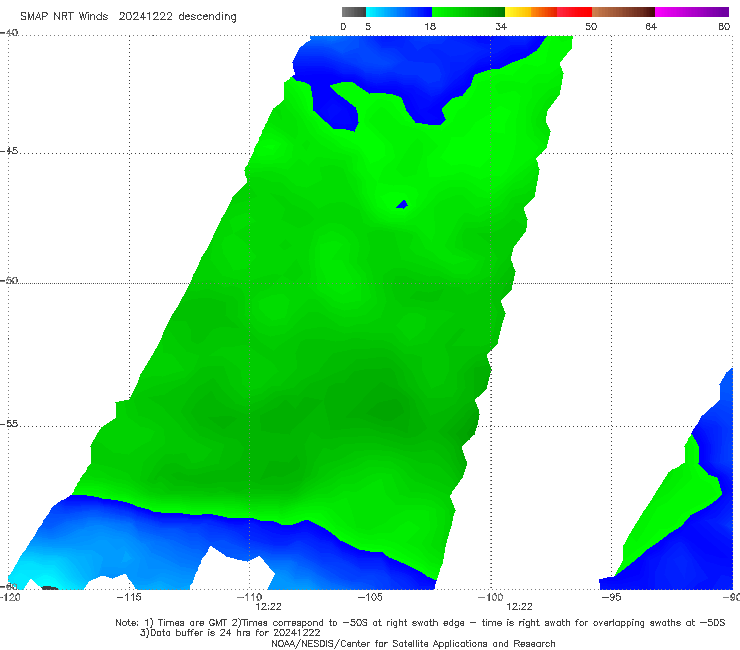Select the longitude label "-95"
Image resolution: width=740 pixels, height=650 pixels.
pos(611,597)
